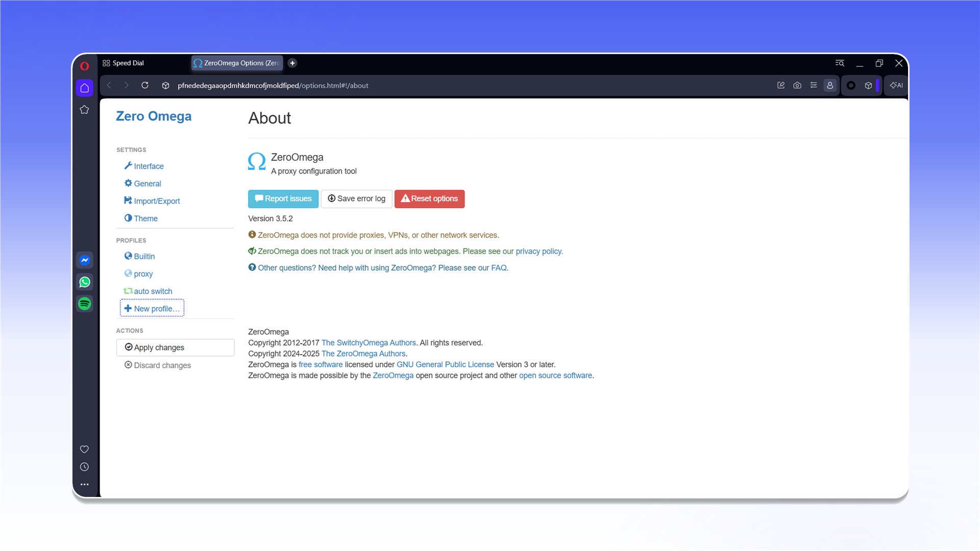Click the dark circle extension icon
This screenshot has height=551, width=980.
pyautogui.click(x=851, y=85)
